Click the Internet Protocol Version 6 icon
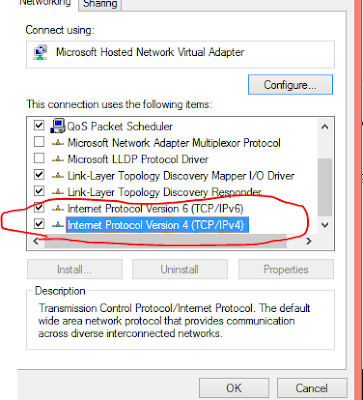The width and height of the screenshot is (363, 400). coord(58,209)
